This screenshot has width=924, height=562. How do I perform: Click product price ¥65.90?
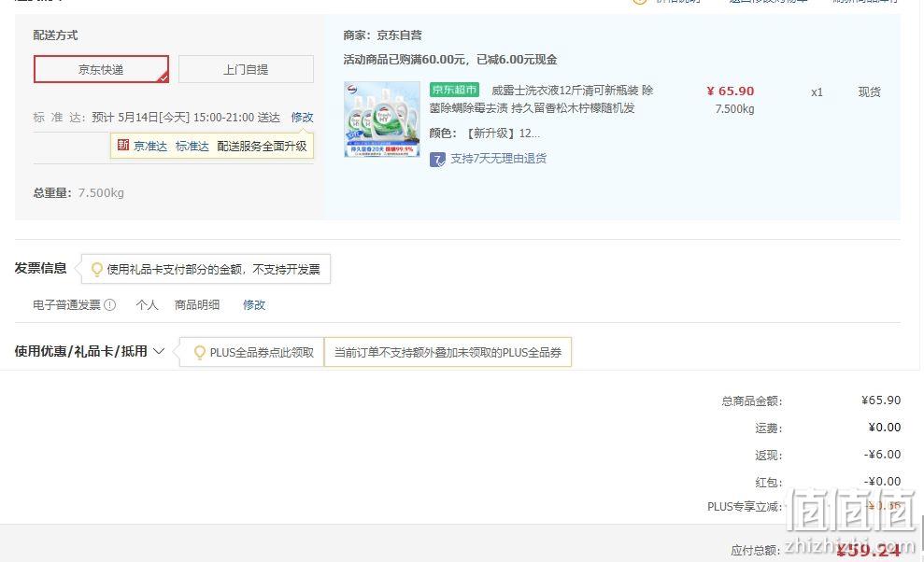click(x=730, y=91)
